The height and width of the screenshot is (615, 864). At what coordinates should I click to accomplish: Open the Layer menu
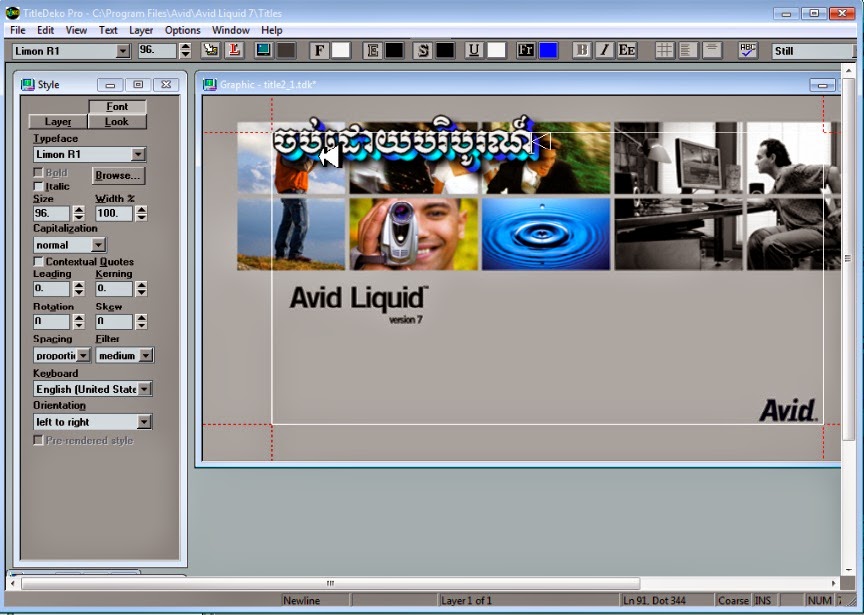139,30
